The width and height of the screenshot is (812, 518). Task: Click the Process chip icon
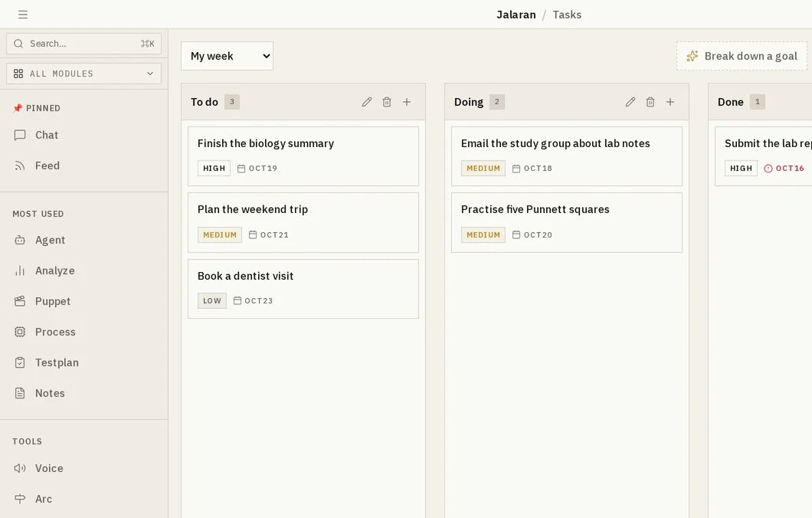[20, 332]
